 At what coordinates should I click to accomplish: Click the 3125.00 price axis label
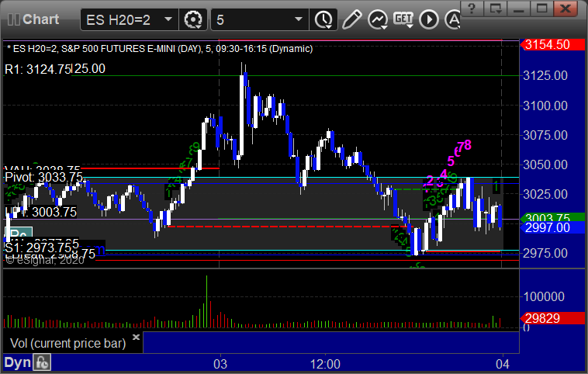coord(545,76)
